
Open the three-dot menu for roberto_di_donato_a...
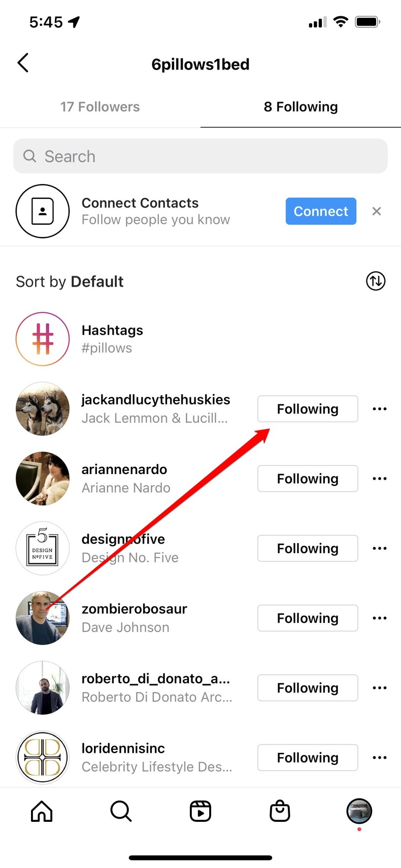coord(379,688)
